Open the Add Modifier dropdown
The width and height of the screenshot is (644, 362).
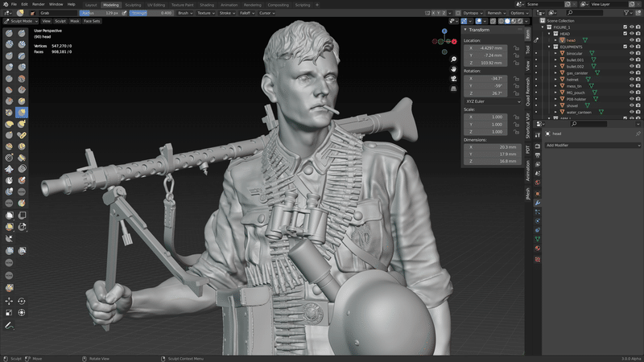592,146
